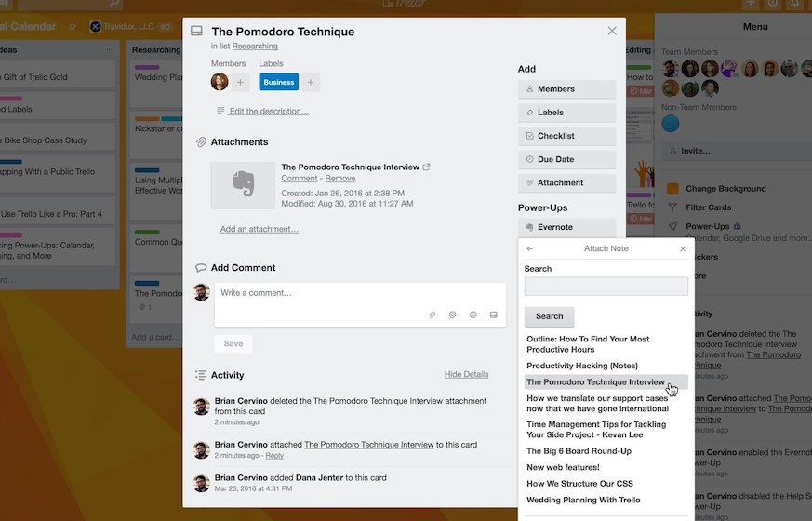
Task: Click the attachment paperclip icon in comment box
Action: click(x=433, y=315)
